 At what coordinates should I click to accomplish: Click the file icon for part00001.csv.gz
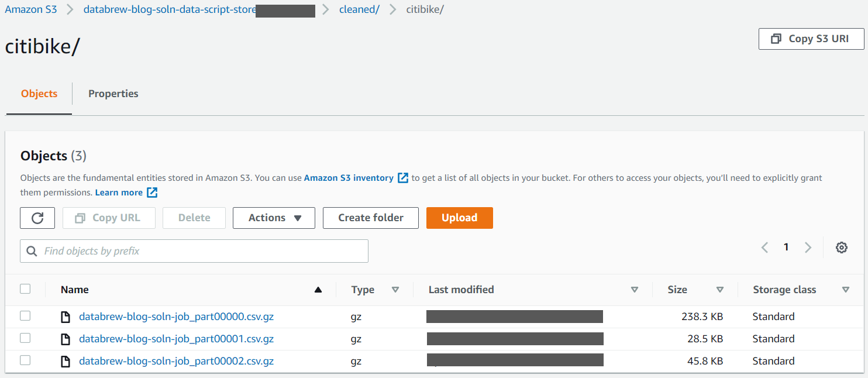point(66,339)
